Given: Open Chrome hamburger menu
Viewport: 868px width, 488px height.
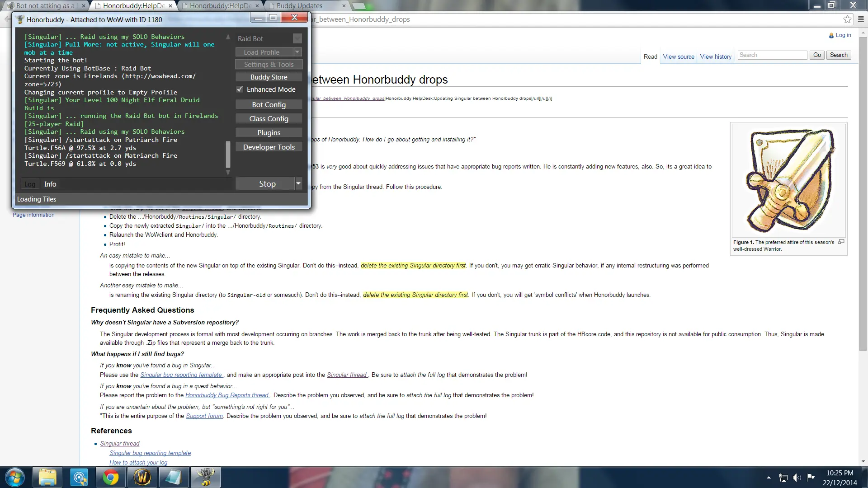Looking at the screenshot, I should [x=861, y=19].
